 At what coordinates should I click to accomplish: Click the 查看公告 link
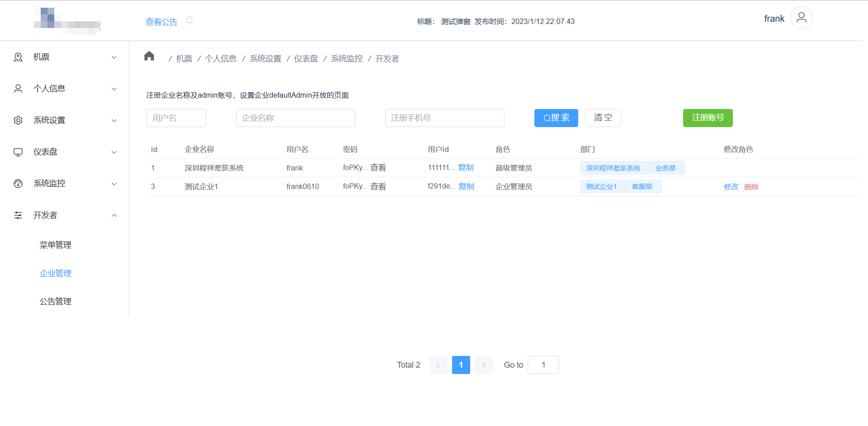point(161,22)
